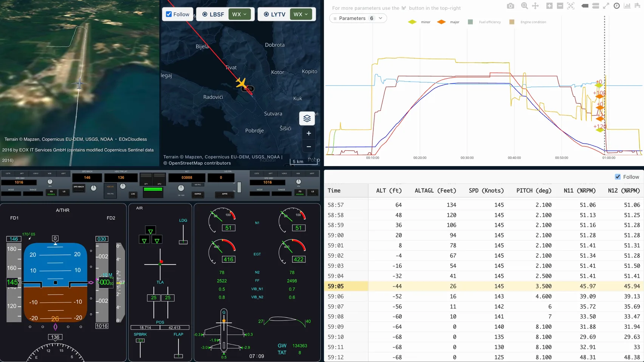Expand chart with diagonal arrows icon
The width and height of the screenshot is (644, 362).
click(606, 6)
